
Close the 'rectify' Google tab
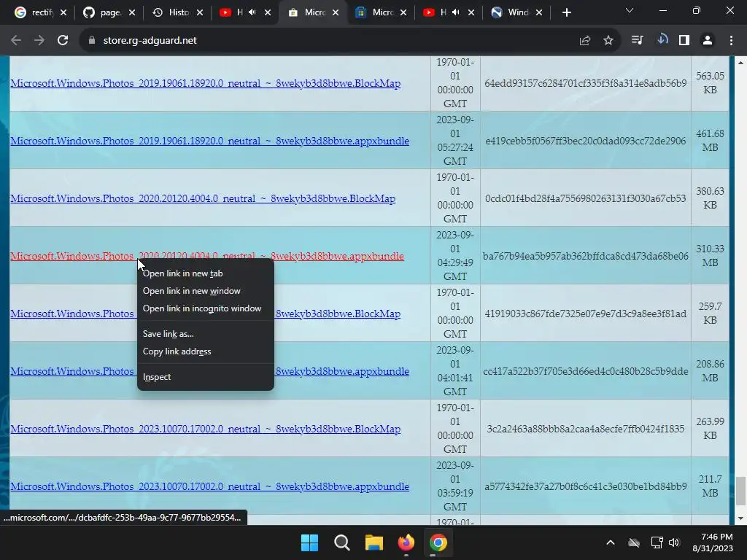tap(63, 12)
